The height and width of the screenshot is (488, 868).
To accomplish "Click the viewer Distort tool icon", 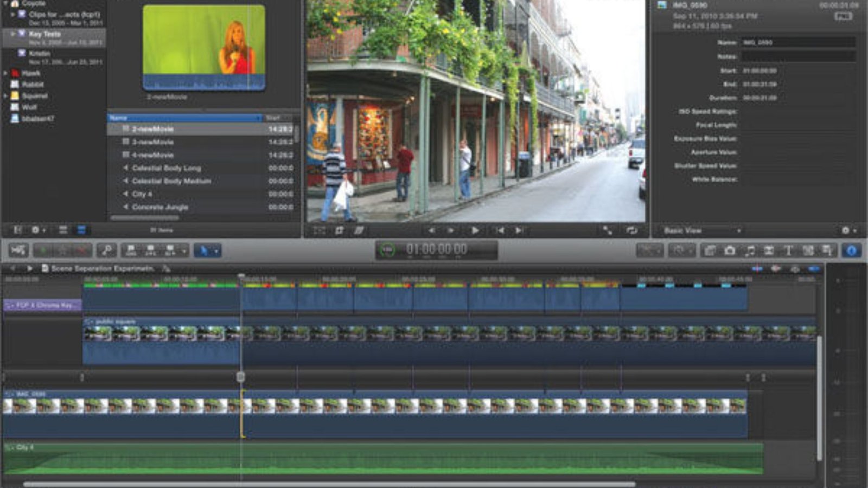I will 359,230.
